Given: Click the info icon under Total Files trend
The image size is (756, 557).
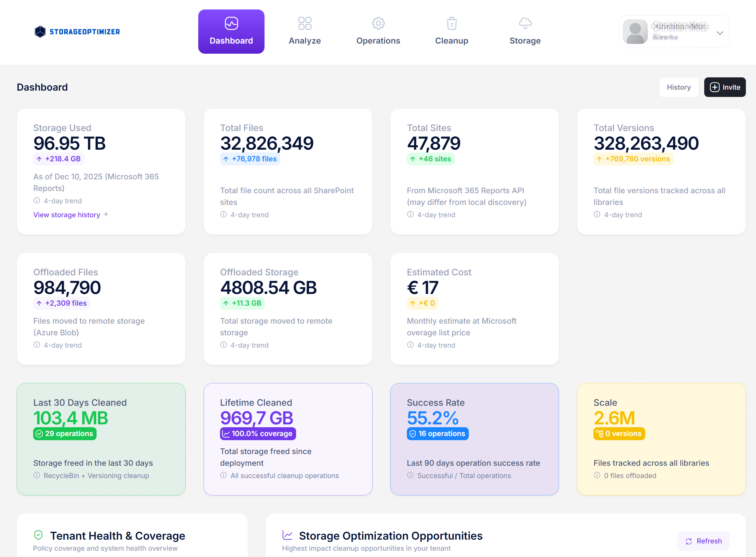Looking at the screenshot, I should click(223, 214).
